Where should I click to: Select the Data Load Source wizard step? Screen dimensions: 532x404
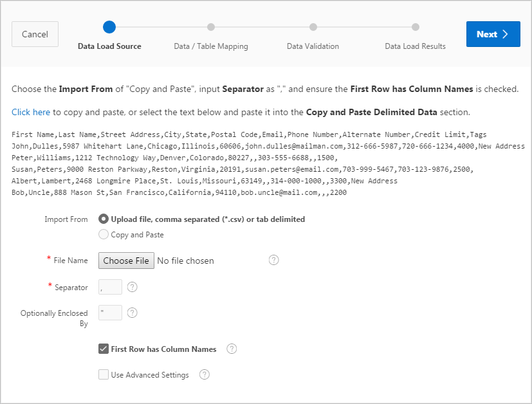click(109, 46)
